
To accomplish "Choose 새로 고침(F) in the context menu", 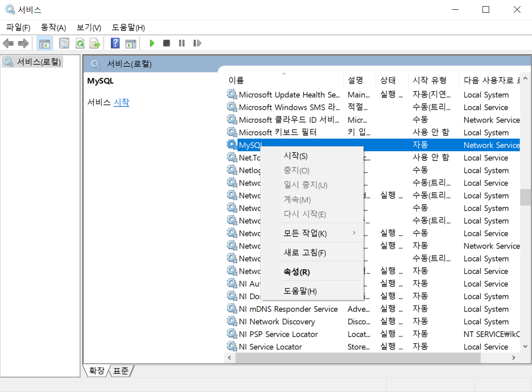I will pyautogui.click(x=312, y=253).
